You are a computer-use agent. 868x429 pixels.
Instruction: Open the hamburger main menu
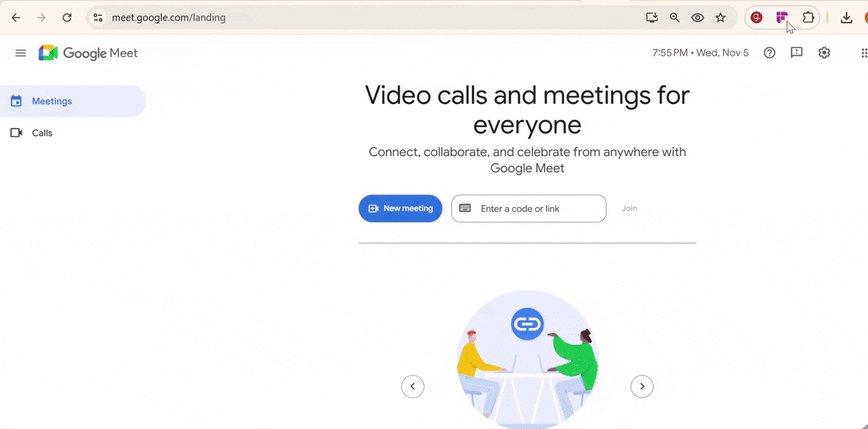click(21, 53)
